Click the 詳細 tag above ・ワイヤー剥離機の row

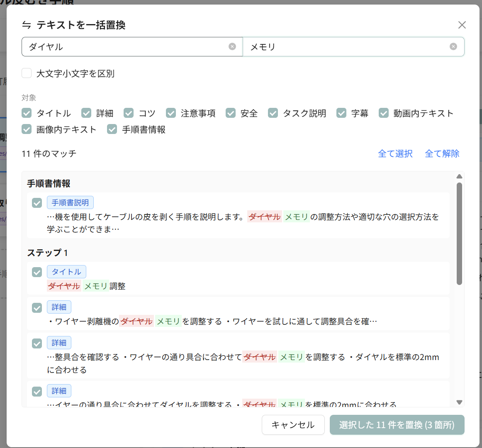click(59, 307)
